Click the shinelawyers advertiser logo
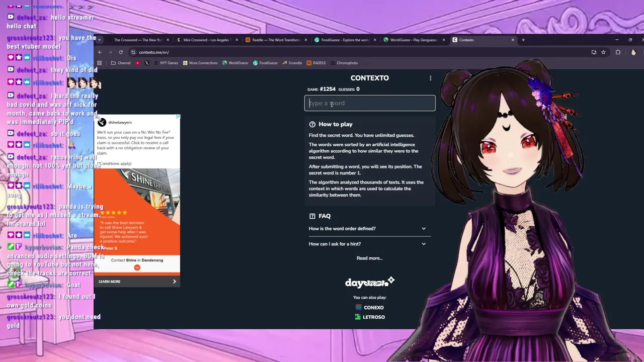The image size is (644, 362). point(102,123)
